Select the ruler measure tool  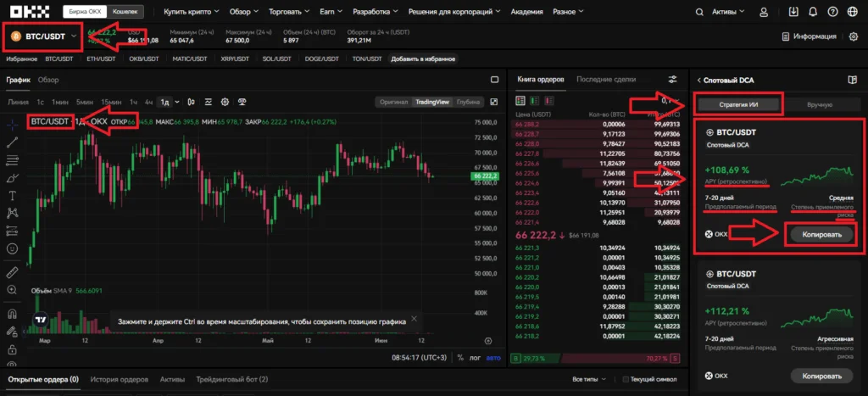pos(12,272)
